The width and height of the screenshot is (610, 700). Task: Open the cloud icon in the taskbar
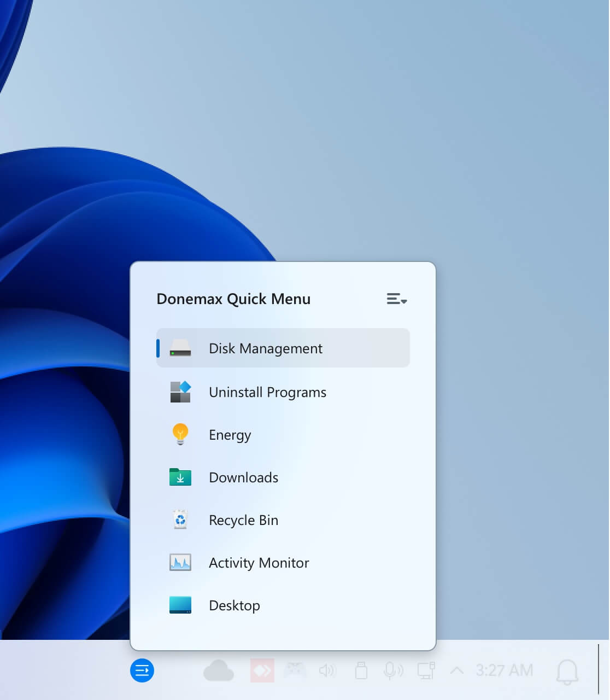(219, 670)
